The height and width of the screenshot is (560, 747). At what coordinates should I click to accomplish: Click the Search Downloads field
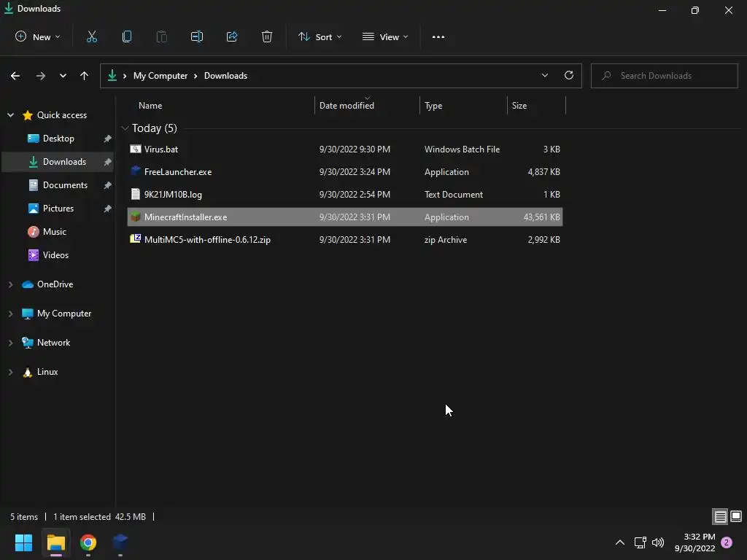click(x=664, y=76)
